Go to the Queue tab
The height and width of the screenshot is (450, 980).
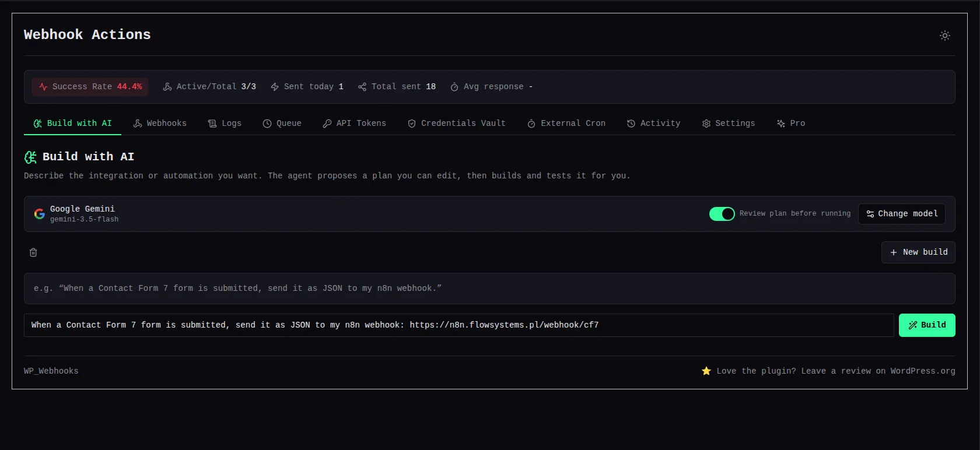pyautogui.click(x=282, y=124)
